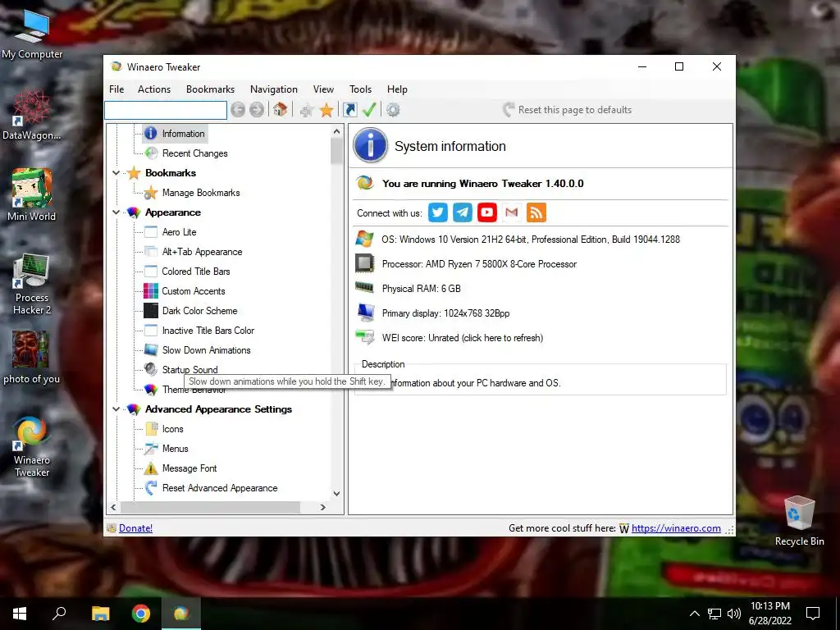The width and height of the screenshot is (840, 630).
Task: Click the Windows Start button
Action: tap(20, 614)
